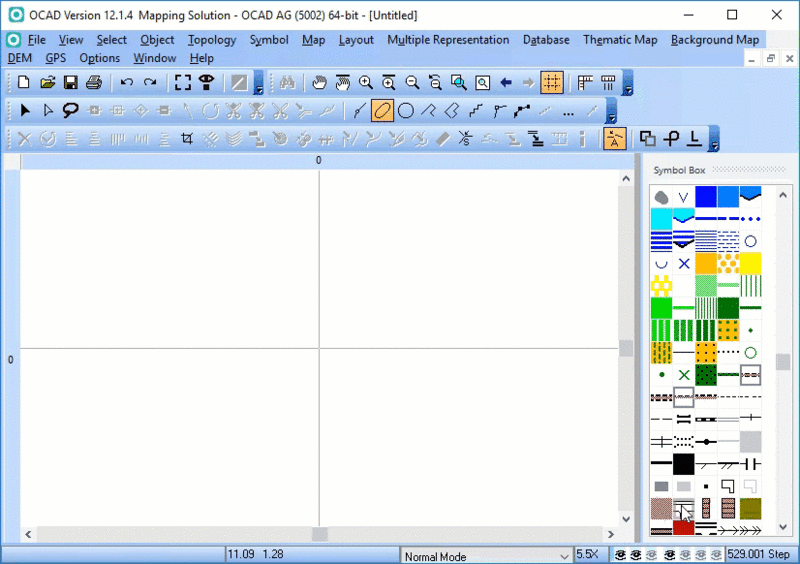Create a new map file
Viewport: 800px width, 564px height.
click(23, 82)
